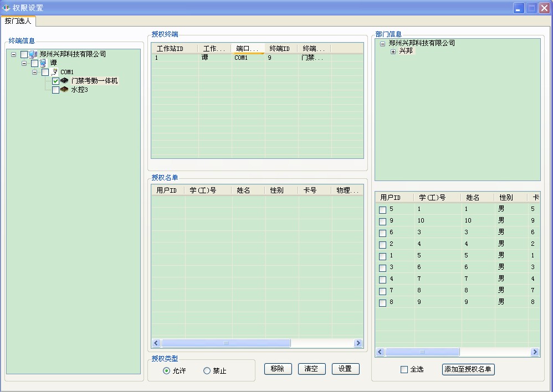Tick the checkbox for user ID 9
This screenshot has height=392, width=553.
[382, 221]
